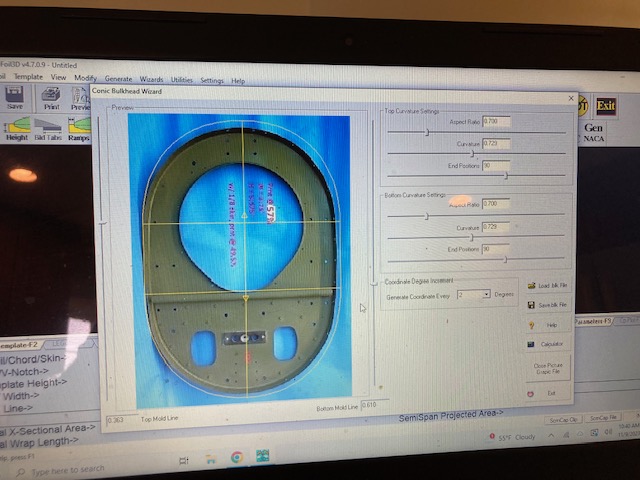
Task: Click the wizard Help button
Action: coord(546,324)
